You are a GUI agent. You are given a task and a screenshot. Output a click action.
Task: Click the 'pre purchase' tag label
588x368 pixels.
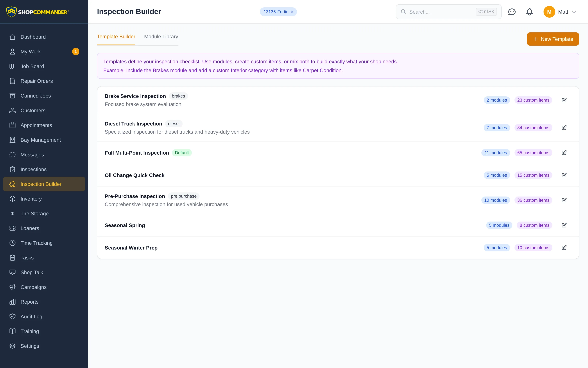[183, 196]
